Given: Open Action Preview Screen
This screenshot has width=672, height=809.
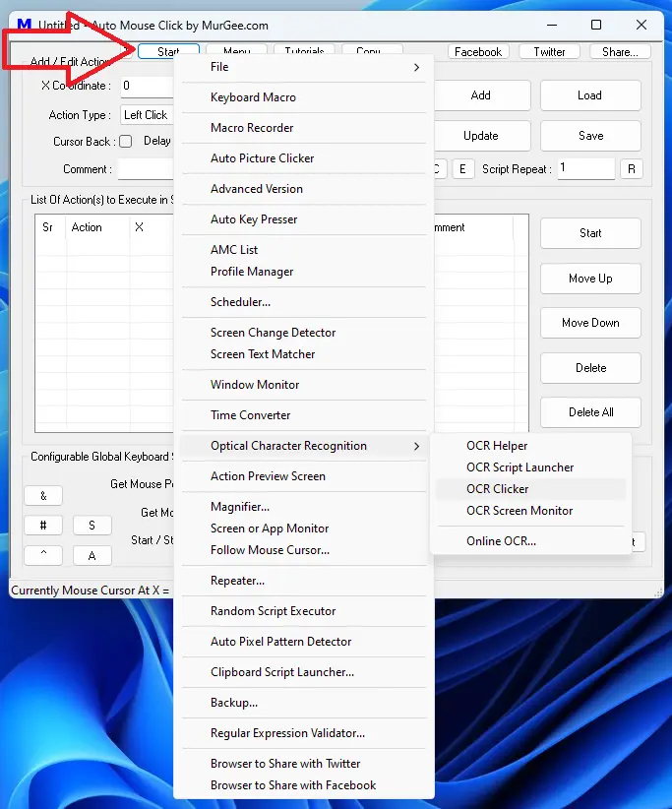Looking at the screenshot, I should (x=304, y=476).
